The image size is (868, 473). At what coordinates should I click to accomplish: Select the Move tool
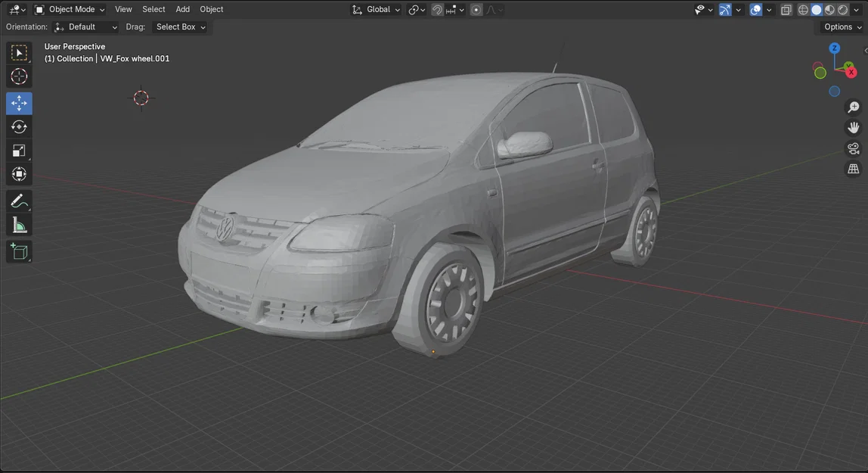point(18,103)
